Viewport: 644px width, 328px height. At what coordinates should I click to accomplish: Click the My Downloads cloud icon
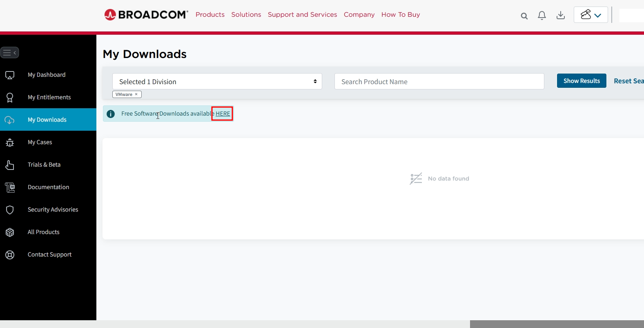[x=10, y=120]
